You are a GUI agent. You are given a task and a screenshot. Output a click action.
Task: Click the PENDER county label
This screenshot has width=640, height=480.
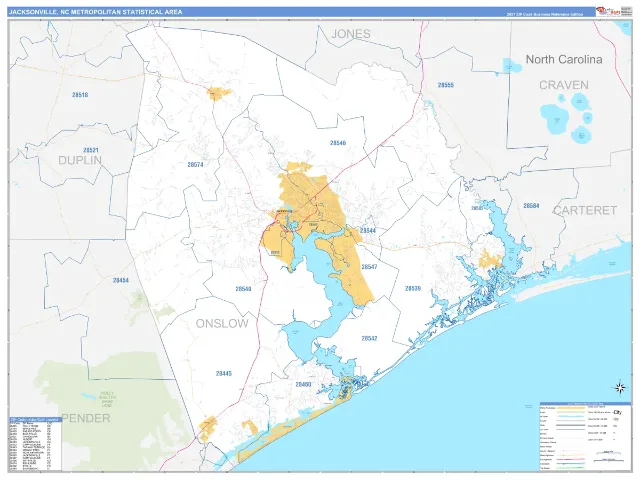pos(86,418)
